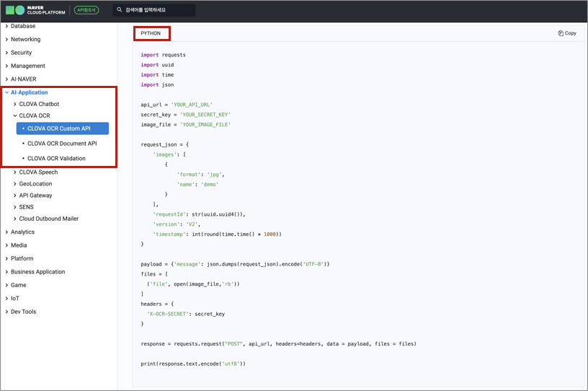Viewport: 588px width, 391px height.
Task: Click the 'YOUR_SECRET_KEY' string in code
Action: [x=205, y=115]
